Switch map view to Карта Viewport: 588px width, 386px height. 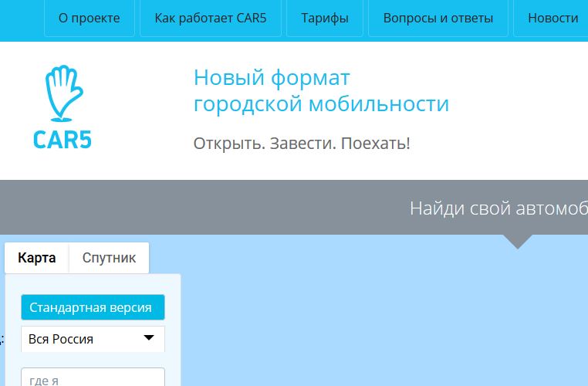pyautogui.click(x=37, y=258)
